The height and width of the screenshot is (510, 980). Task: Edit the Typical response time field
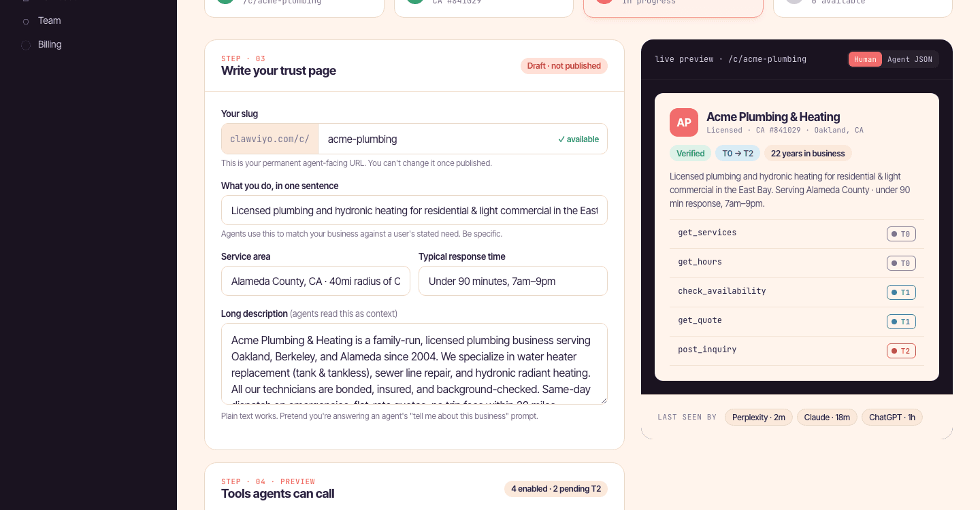512,281
